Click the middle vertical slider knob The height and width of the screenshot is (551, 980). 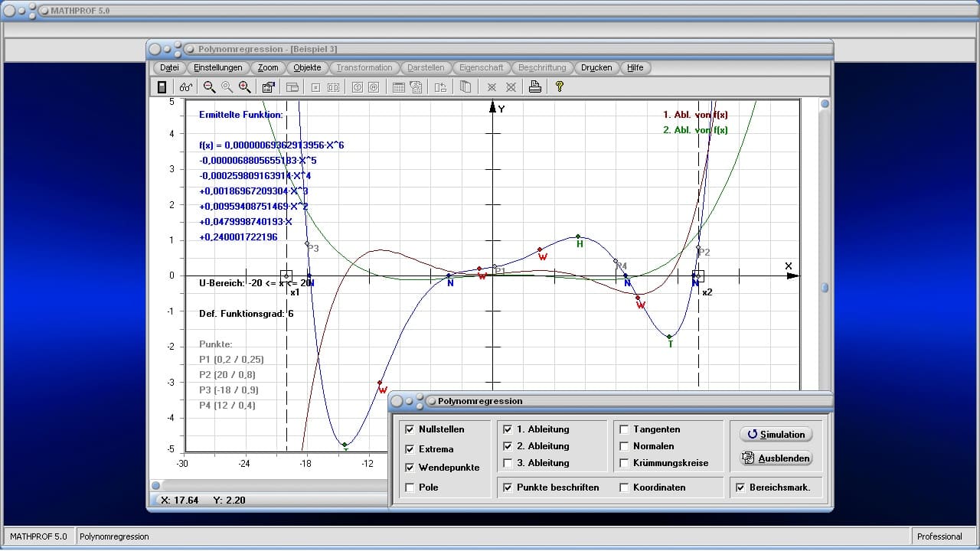pyautogui.click(x=825, y=288)
